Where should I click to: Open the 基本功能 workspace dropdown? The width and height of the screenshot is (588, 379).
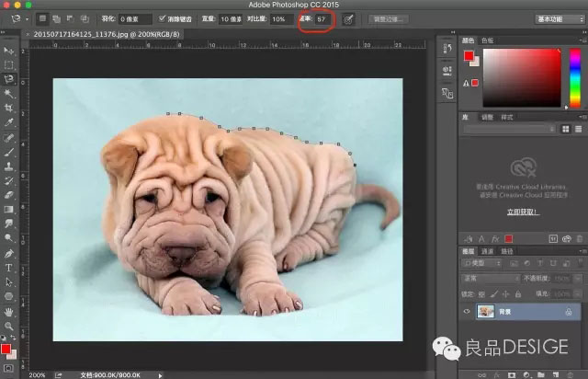point(558,18)
